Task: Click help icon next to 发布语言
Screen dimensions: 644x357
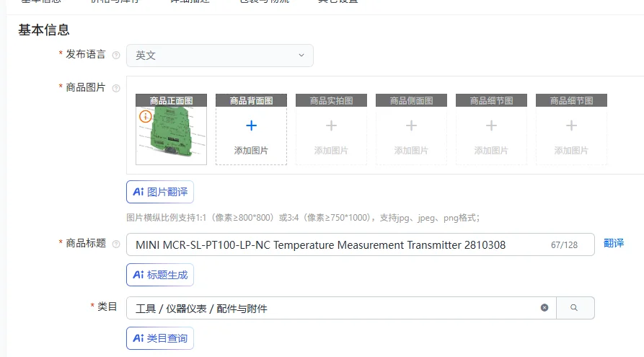Action: [x=116, y=55]
